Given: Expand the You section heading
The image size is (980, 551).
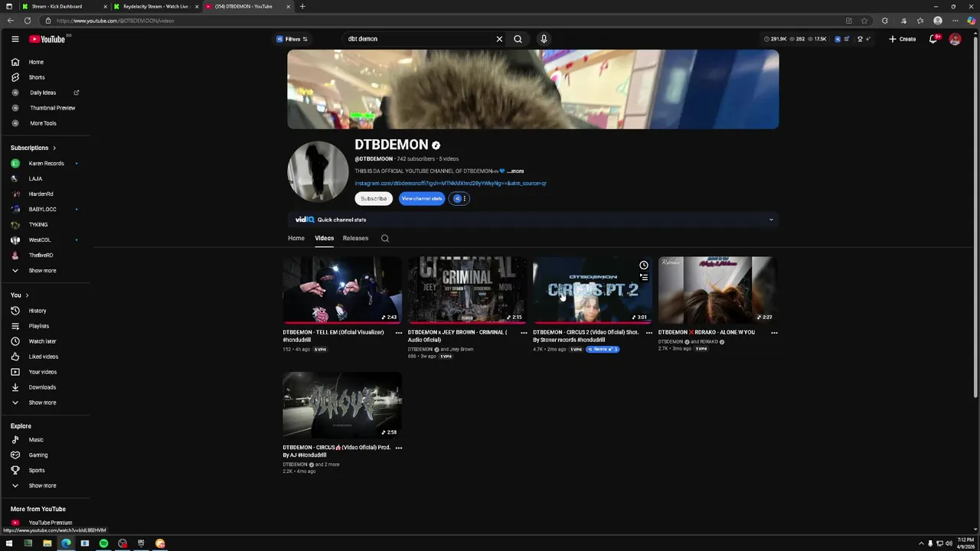Looking at the screenshot, I should pos(19,295).
